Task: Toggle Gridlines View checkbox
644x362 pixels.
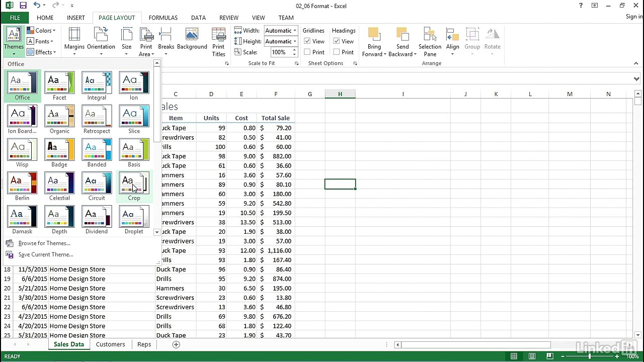Action: (307, 41)
